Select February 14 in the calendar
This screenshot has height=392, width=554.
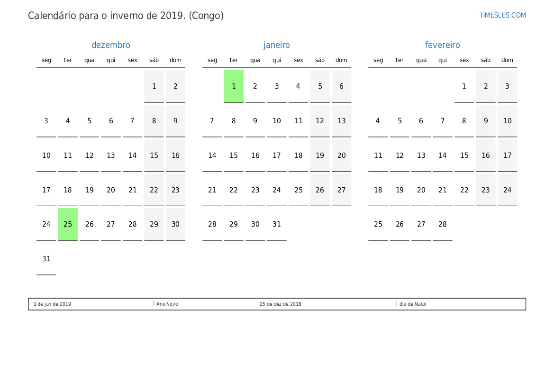click(x=442, y=155)
